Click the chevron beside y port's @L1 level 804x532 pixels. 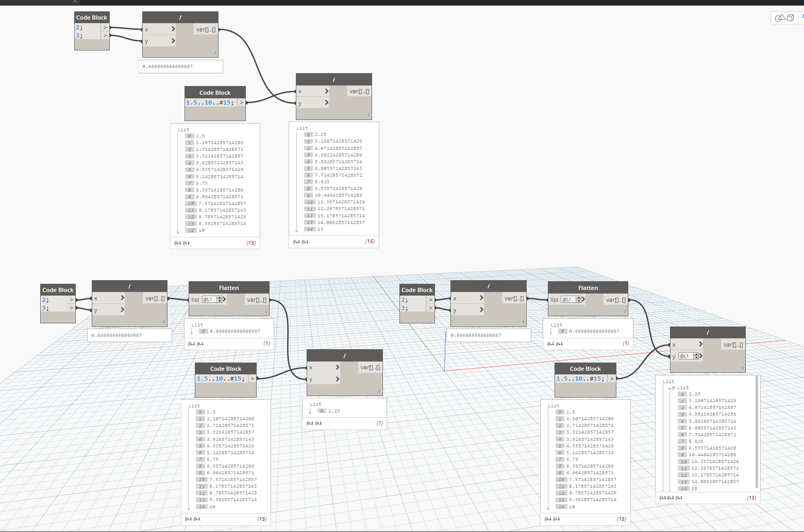(701, 356)
